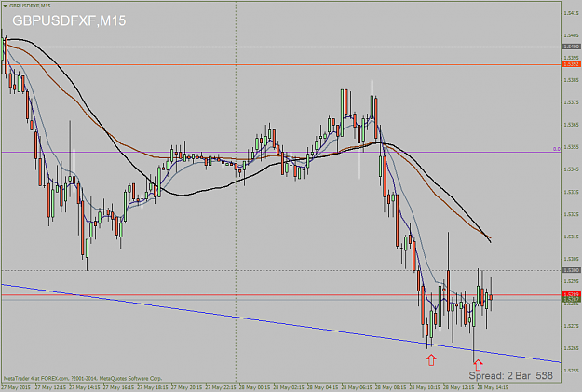The image size is (582, 392).
Task: Click the 28 May 08:15 time label
Action: click(391, 388)
